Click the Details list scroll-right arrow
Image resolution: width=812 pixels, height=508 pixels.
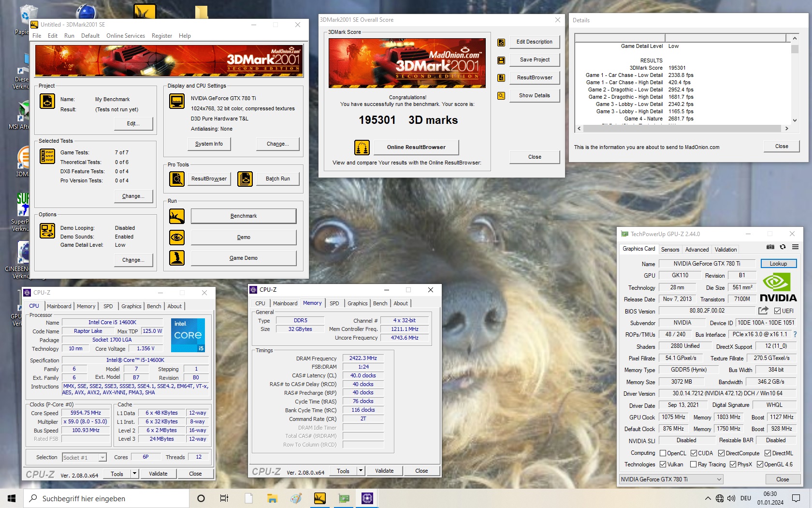[x=786, y=128]
